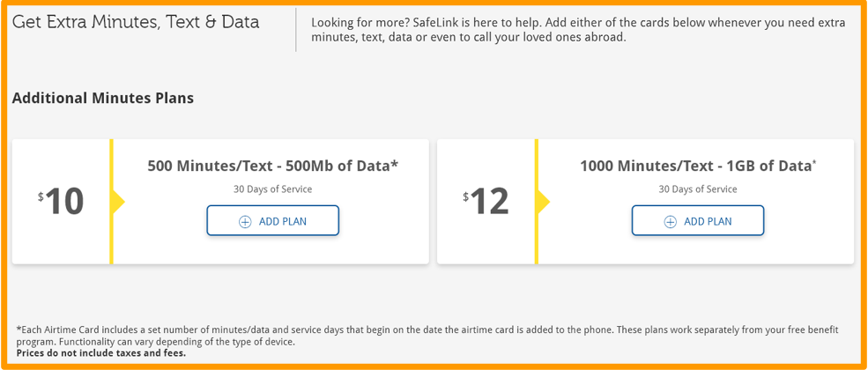
Task: Click "30 Days of Service" under the $12 plan
Action: [x=698, y=189]
